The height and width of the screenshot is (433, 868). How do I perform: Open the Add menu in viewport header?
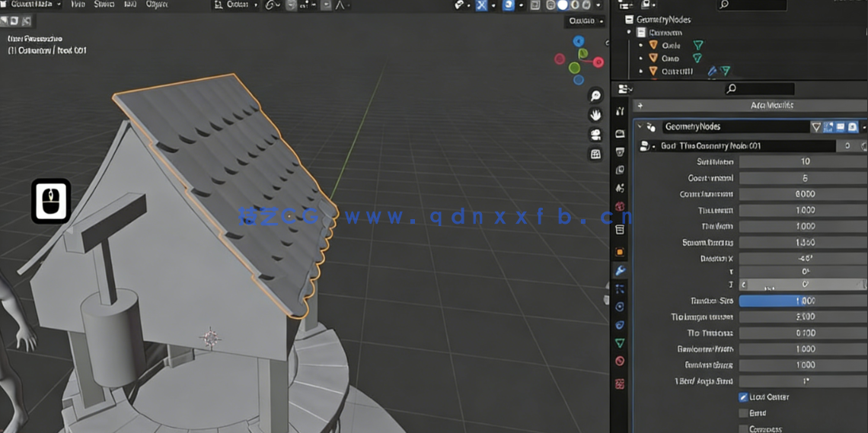coord(130,5)
